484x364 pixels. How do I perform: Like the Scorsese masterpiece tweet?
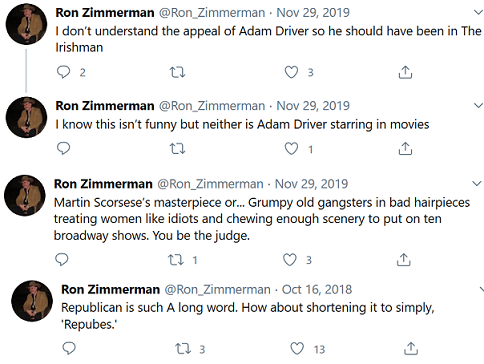point(289,260)
